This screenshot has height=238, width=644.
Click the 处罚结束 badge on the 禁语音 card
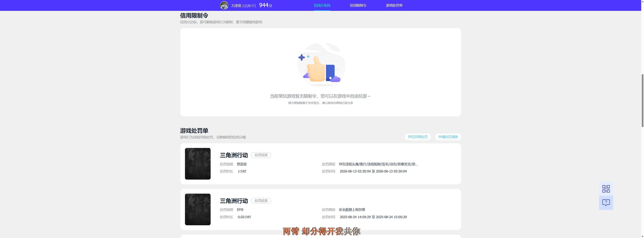pos(261,155)
